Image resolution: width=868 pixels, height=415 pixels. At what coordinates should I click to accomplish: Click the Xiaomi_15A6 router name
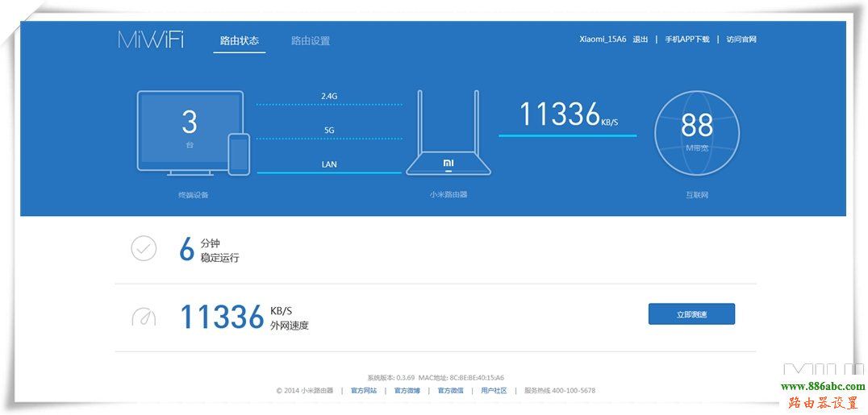pos(603,39)
